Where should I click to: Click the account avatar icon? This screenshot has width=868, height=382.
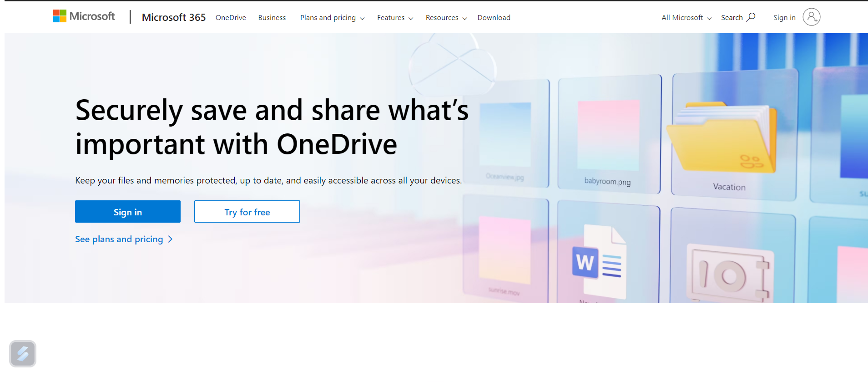(812, 17)
